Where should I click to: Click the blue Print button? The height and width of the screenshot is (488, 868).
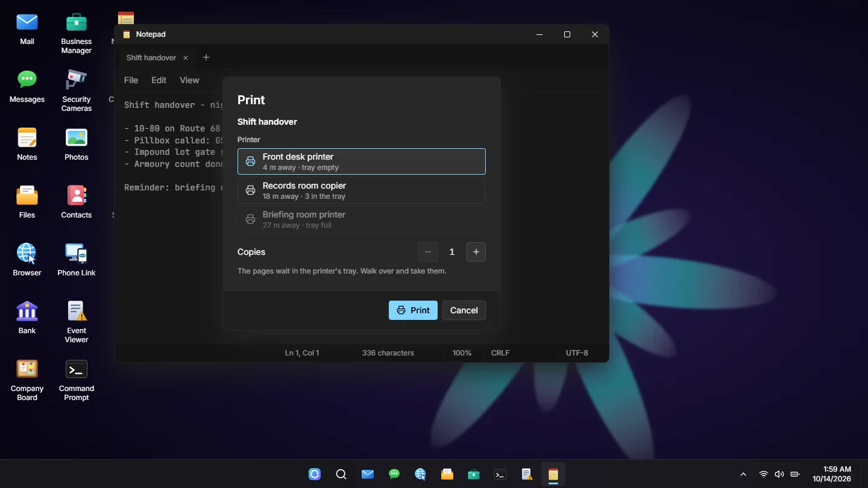(x=413, y=310)
